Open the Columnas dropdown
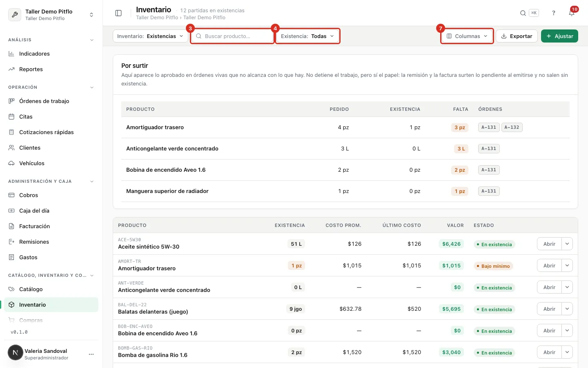This screenshot has width=588, height=368. point(467,36)
